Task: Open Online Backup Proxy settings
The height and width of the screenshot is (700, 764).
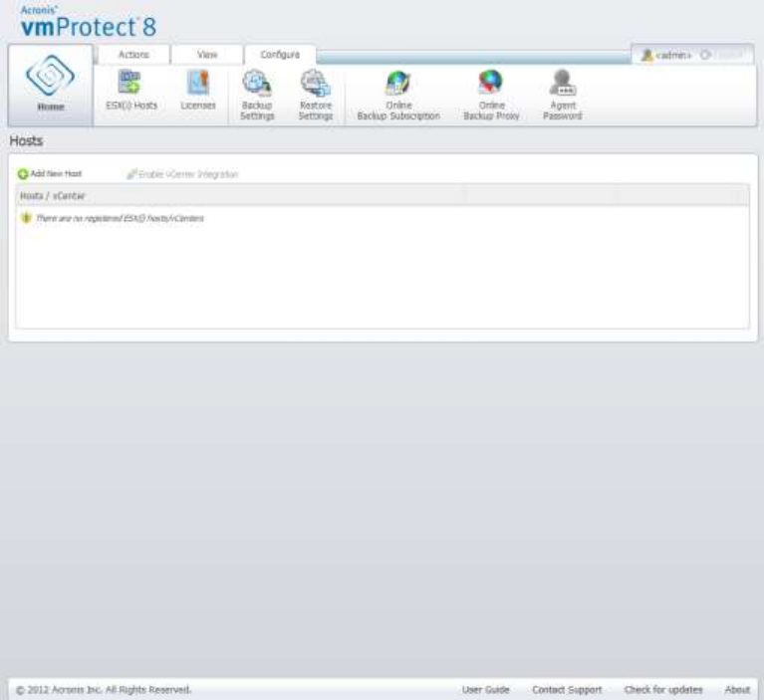Action: point(491,96)
